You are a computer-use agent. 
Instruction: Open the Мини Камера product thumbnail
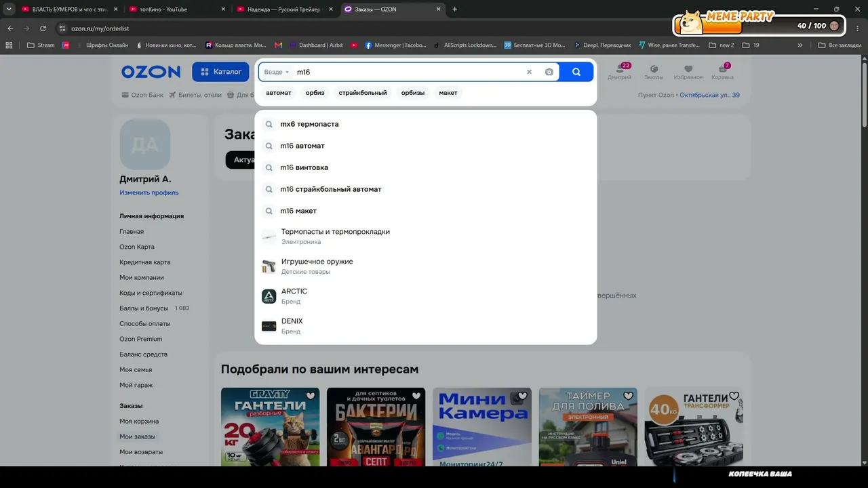pyautogui.click(x=482, y=427)
